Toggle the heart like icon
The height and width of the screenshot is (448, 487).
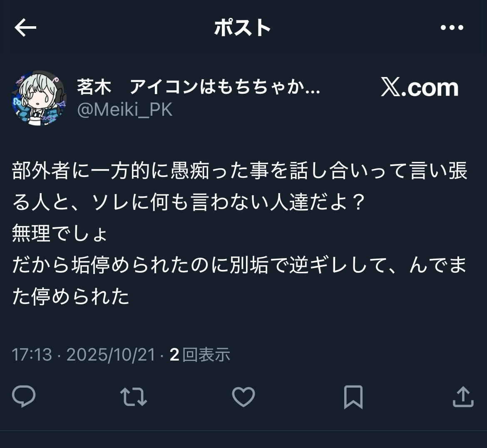pyautogui.click(x=243, y=397)
